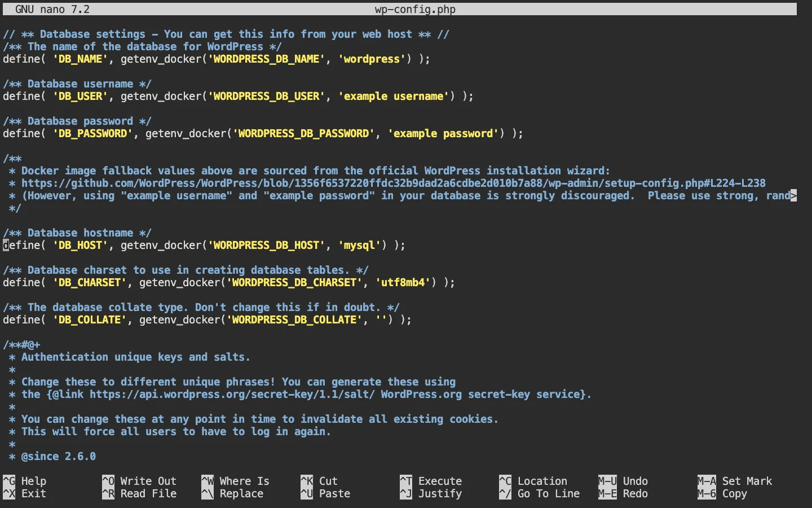This screenshot has height=508, width=812.
Task: Select the ^T Execute shortcut
Action: [431, 481]
